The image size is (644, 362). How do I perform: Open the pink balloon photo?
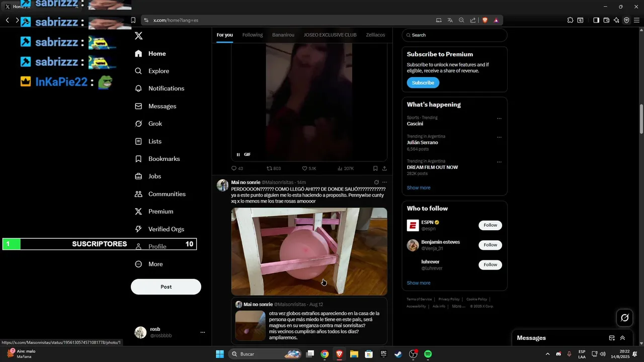click(309, 251)
